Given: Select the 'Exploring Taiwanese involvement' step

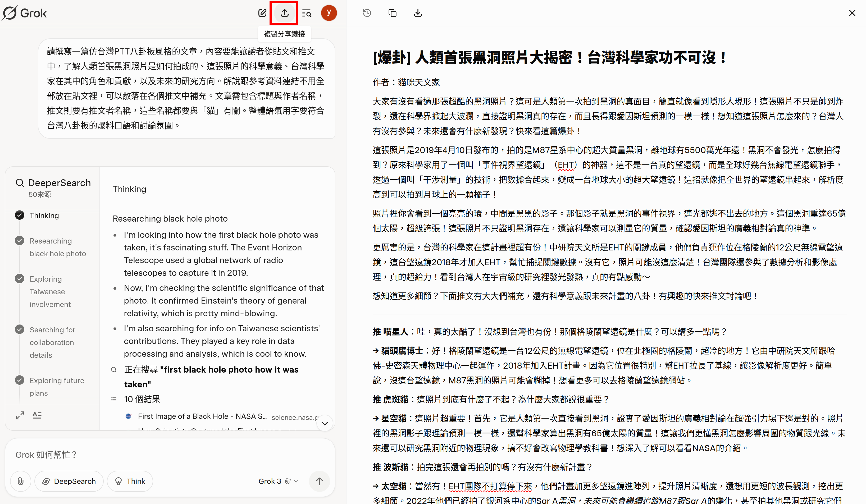Looking at the screenshot, I should tap(50, 291).
